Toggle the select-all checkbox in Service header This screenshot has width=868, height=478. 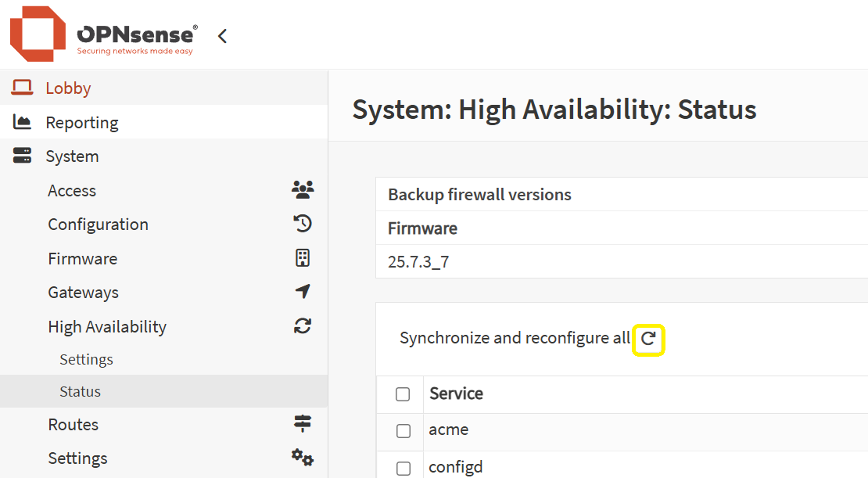(x=403, y=394)
